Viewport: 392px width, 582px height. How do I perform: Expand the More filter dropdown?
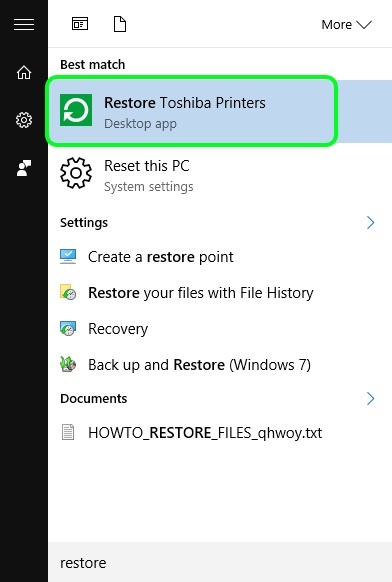pyautogui.click(x=346, y=25)
